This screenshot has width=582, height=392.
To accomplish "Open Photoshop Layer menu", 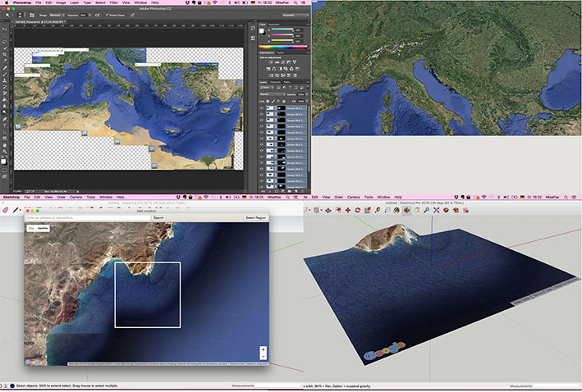I will tap(74, 2).
